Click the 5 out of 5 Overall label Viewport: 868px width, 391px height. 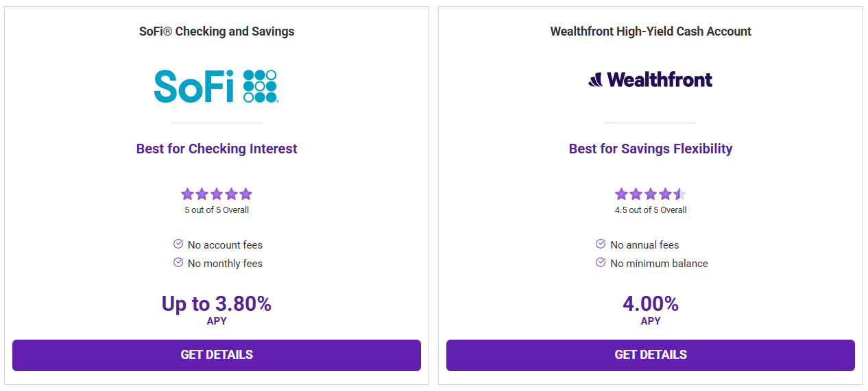[217, 210]
